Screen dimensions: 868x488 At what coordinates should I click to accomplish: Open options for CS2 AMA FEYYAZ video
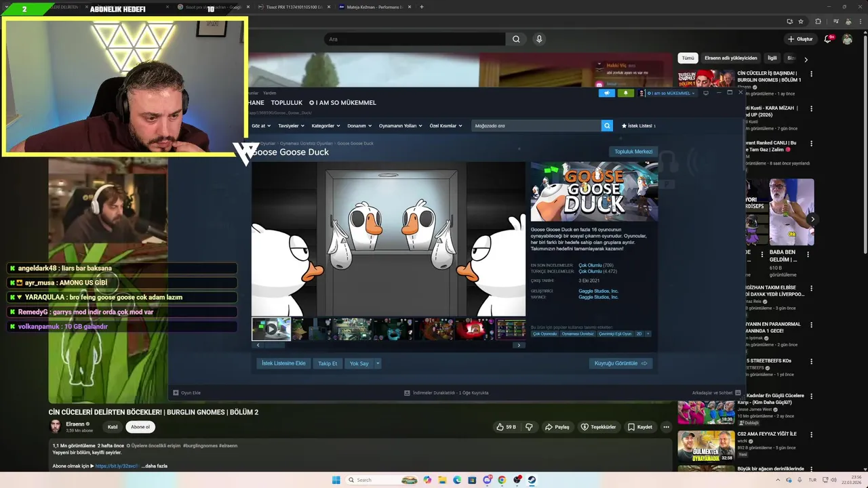(811, 434)
